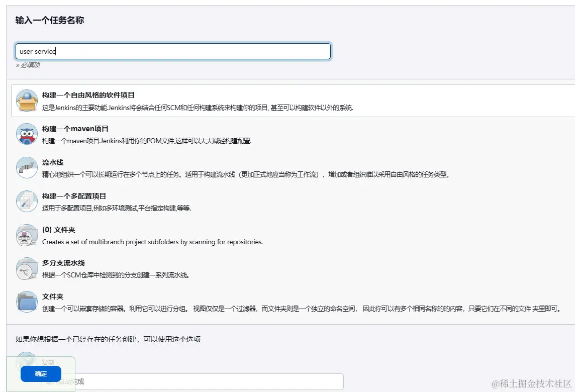The image size is (575, 392).
Task: Click the heading 输入一个任务名称
Action: click(x=49, y=20)
